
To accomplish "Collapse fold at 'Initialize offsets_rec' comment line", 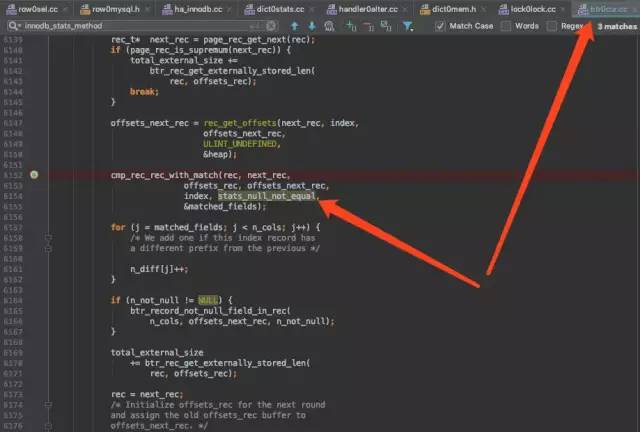I will pos(48,405).
